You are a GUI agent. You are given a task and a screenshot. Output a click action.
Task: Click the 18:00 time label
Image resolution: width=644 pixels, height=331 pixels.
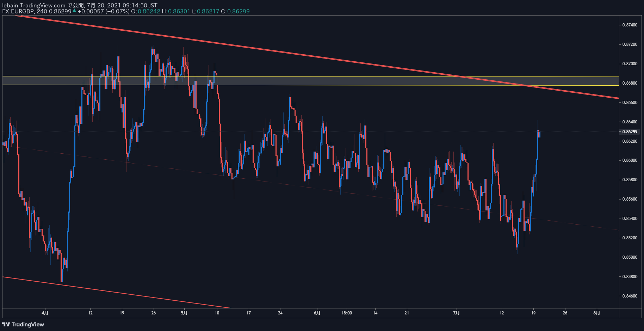point(347,313)
